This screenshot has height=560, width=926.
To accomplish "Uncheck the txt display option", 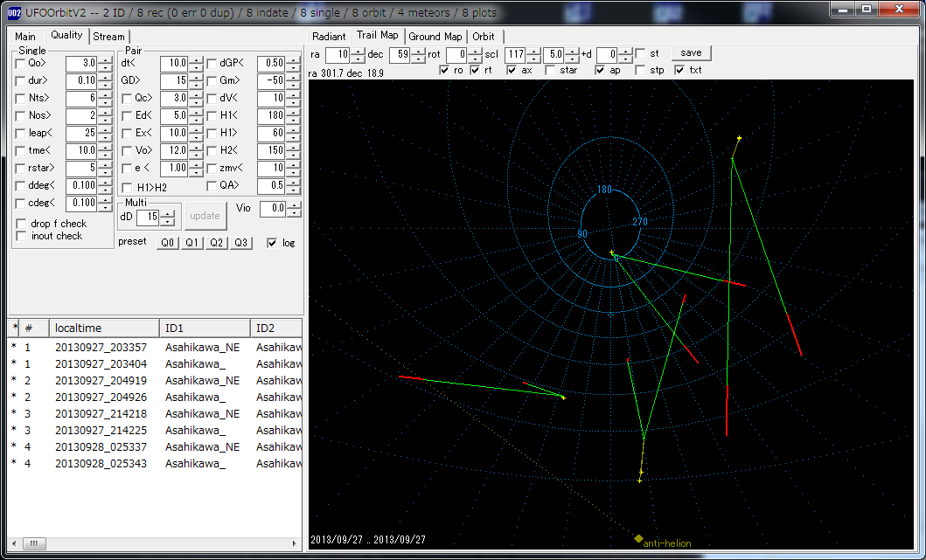I will (679, 70).
